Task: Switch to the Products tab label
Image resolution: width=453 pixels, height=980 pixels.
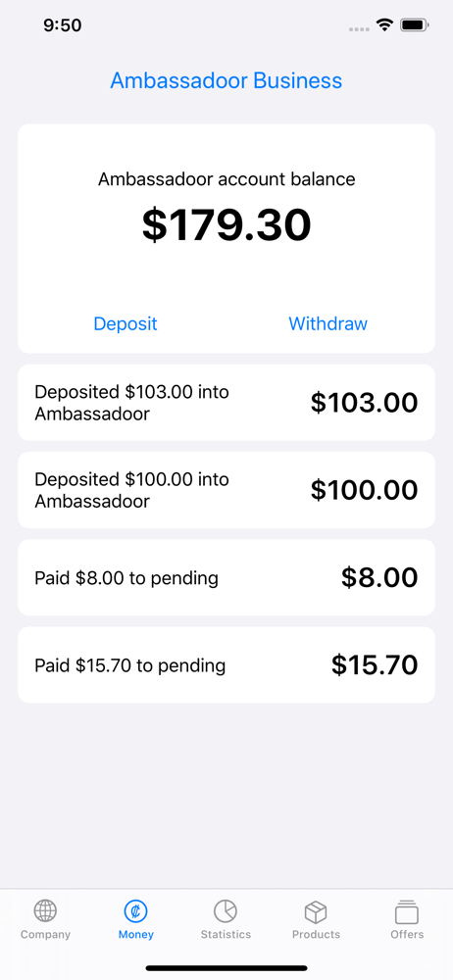Action: [x=316, y=934]
